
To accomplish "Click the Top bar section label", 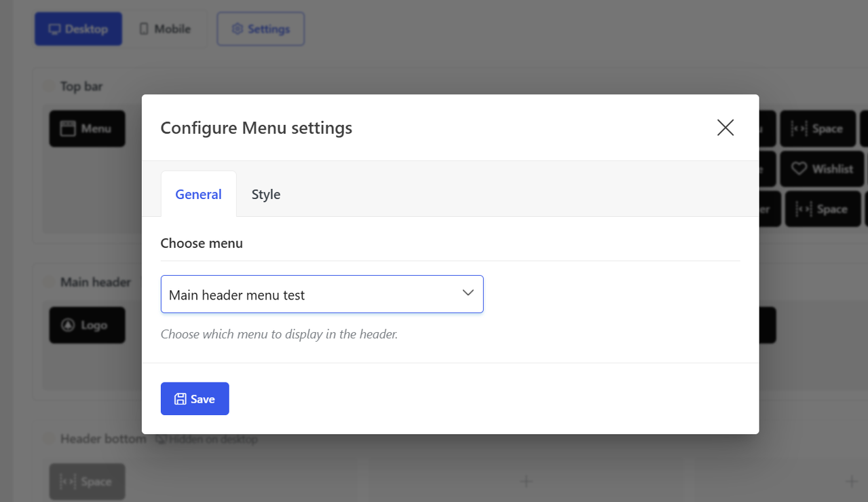I will click(81, 86).
